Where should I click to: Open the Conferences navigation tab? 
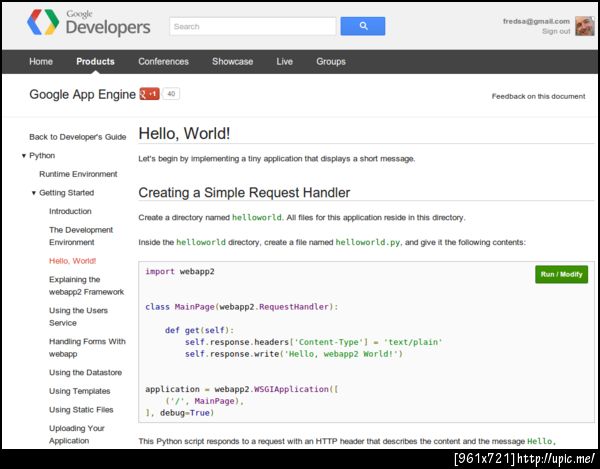click(x=163, y=62)
